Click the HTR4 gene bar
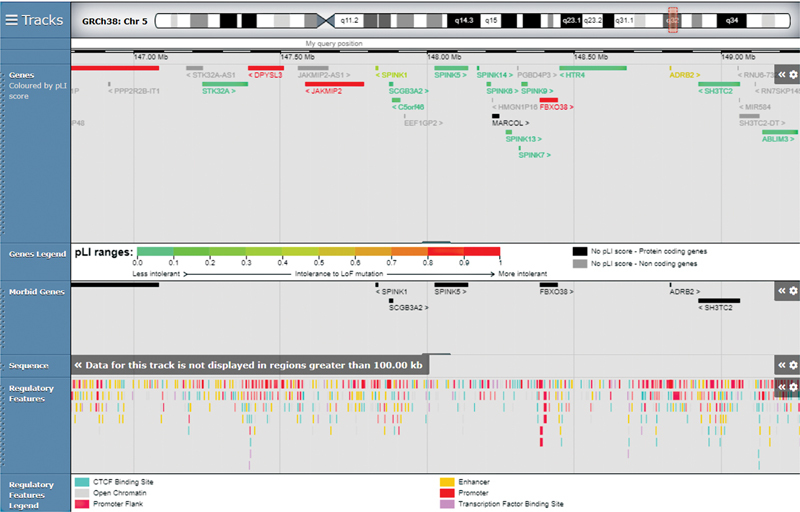The width and height of the screenshot is (800, 512). tap(592, 67)
